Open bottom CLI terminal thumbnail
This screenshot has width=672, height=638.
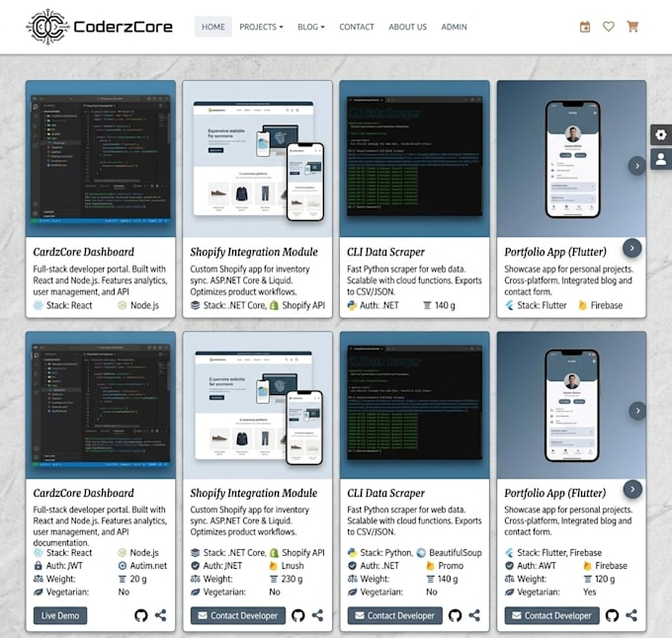point(414,405)
